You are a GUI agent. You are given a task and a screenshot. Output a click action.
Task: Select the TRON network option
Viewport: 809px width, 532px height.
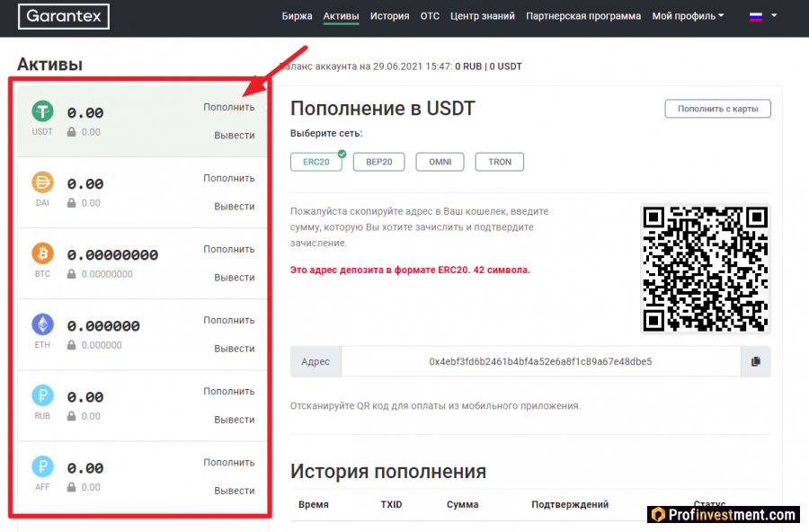click(500, 162)
